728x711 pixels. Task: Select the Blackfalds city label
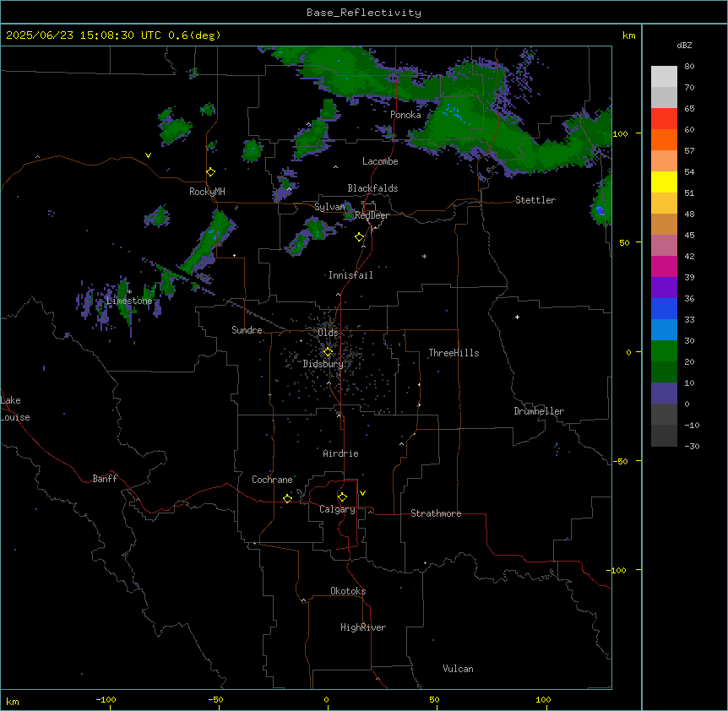click(372, 188)
